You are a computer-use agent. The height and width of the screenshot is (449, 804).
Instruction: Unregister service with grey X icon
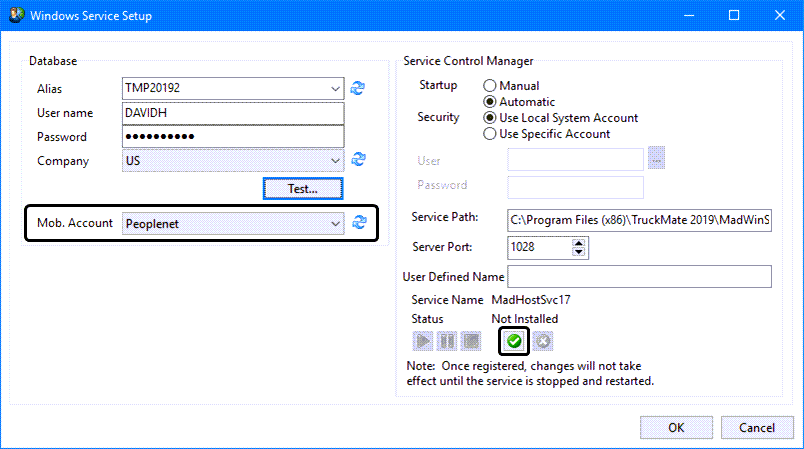(x=543, y=341)
